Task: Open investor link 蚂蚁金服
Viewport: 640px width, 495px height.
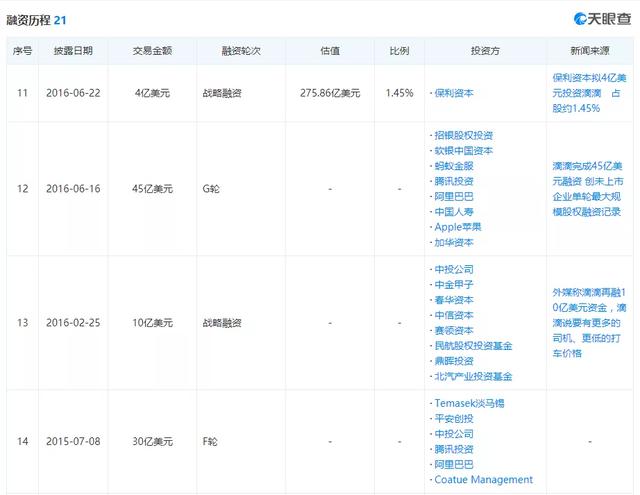Action: pyautogui.click(x=454, y=166)
